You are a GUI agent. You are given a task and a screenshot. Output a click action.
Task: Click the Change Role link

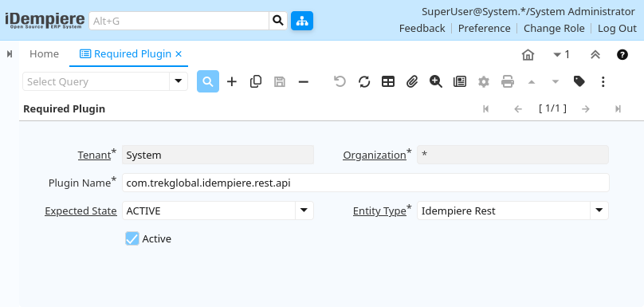[554, 29]
